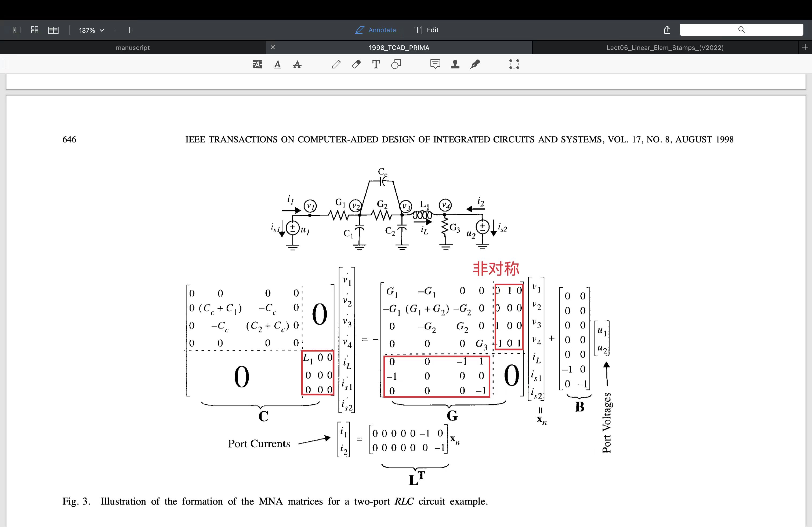Select the highlight text tool
This screenshot has height=527, width=812.
click(257, 64)
